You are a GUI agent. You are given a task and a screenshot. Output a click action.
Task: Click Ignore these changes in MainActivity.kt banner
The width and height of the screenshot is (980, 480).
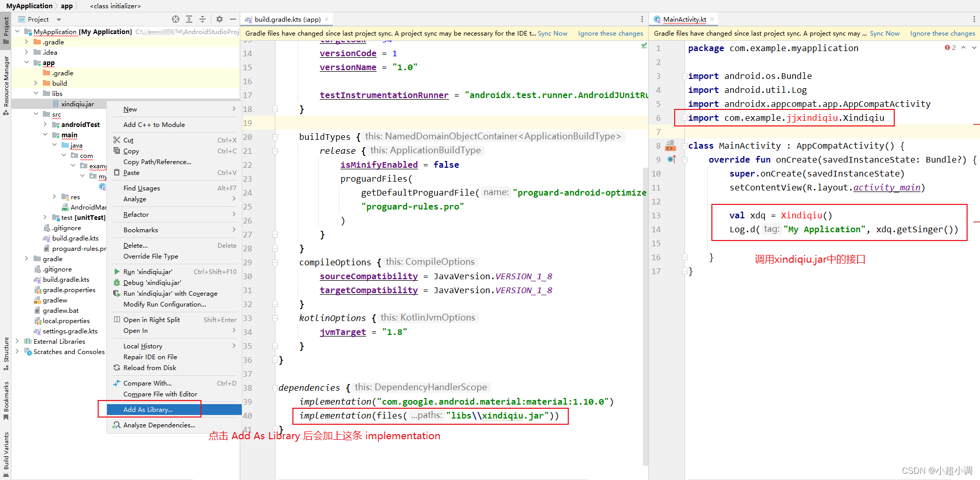(x=943, y=33)
